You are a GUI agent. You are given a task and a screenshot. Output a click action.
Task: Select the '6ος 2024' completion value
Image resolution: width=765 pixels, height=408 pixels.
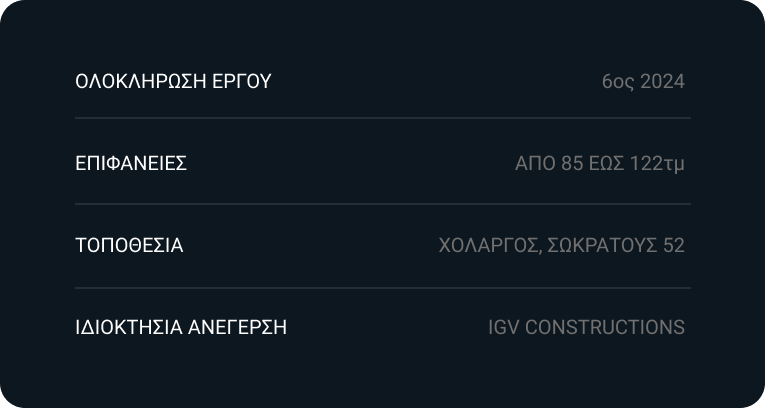coord(643,82)
